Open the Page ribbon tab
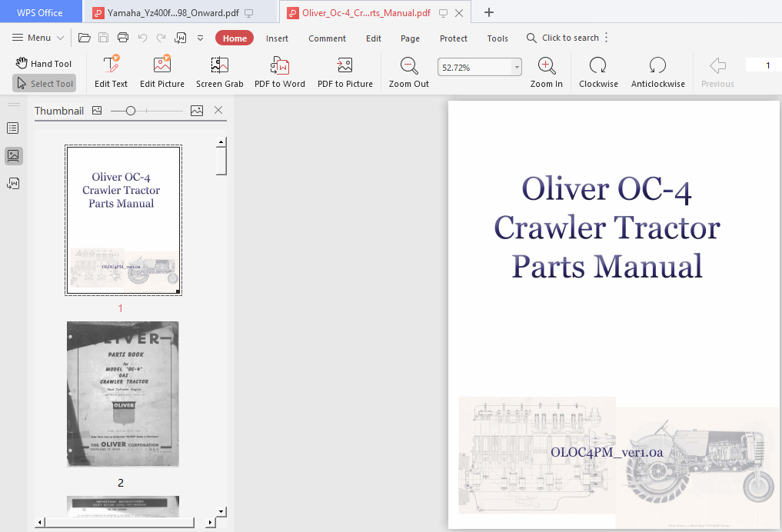The image size is (782, 532). [410, 38]
